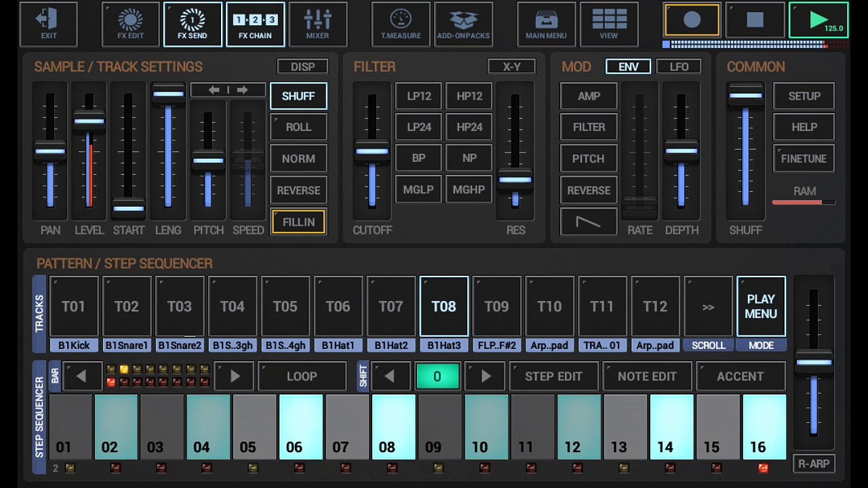Toggle NORM for the sample
Image resolution: width=868 pixels, height=488 pixels.
(298, 159)
